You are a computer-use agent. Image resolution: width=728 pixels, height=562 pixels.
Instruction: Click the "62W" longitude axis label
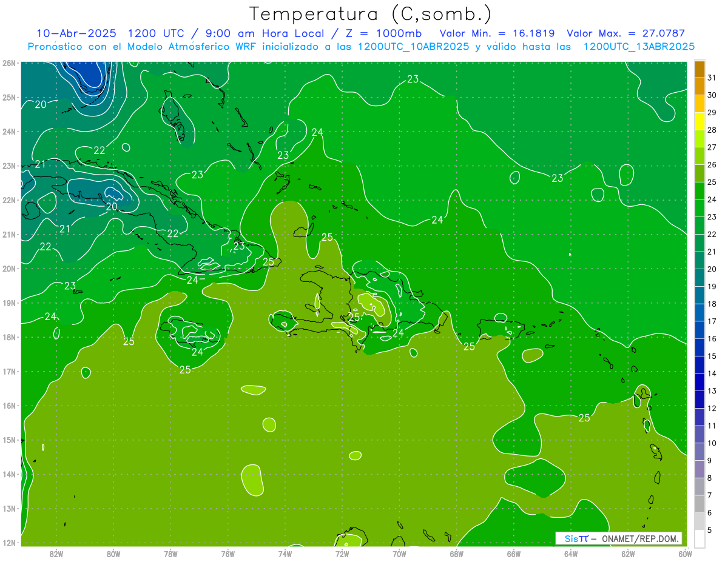[x=628, y=554]
